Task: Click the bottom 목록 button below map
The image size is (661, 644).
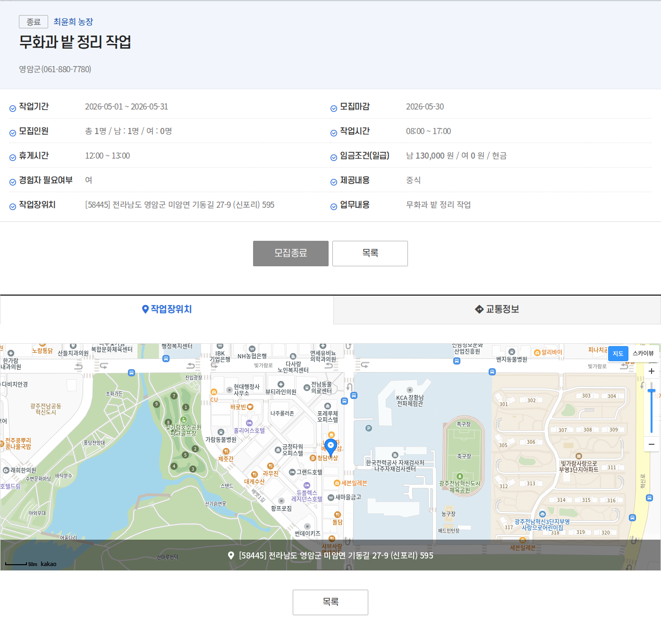Action: [x=330, y=602]
